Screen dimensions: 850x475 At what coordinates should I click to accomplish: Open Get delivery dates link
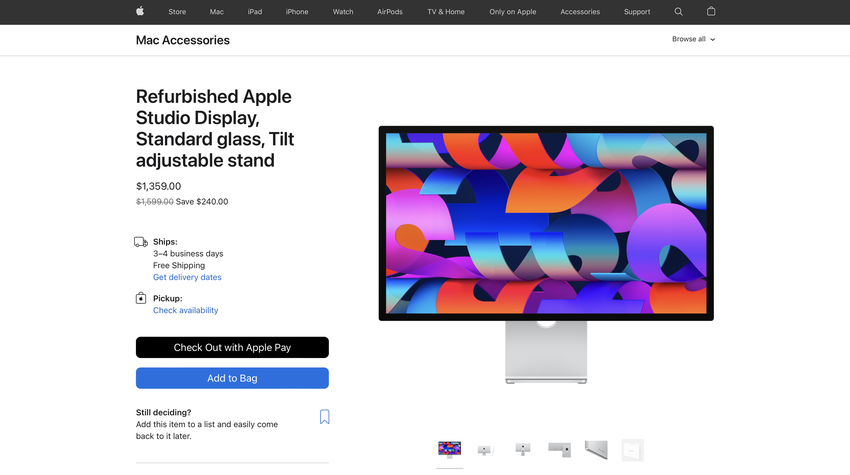click(x=187, y=277)
